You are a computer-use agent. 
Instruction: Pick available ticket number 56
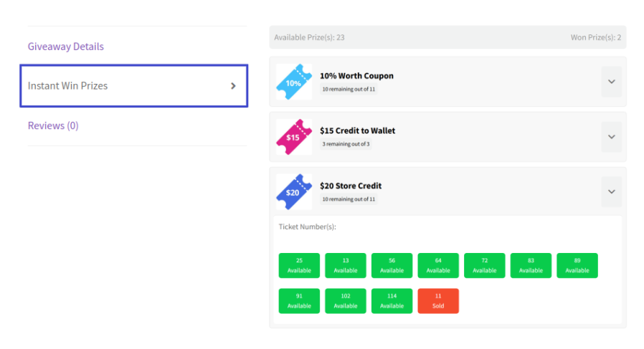(x=392, y=265)
